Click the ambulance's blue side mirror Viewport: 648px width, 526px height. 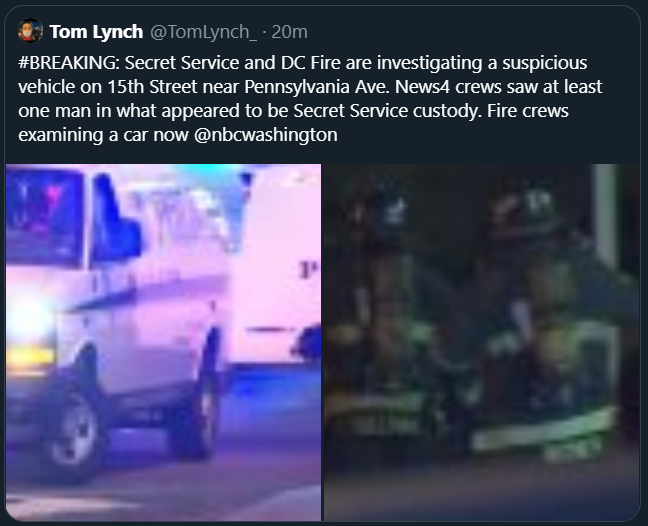(x=116, y=221)
